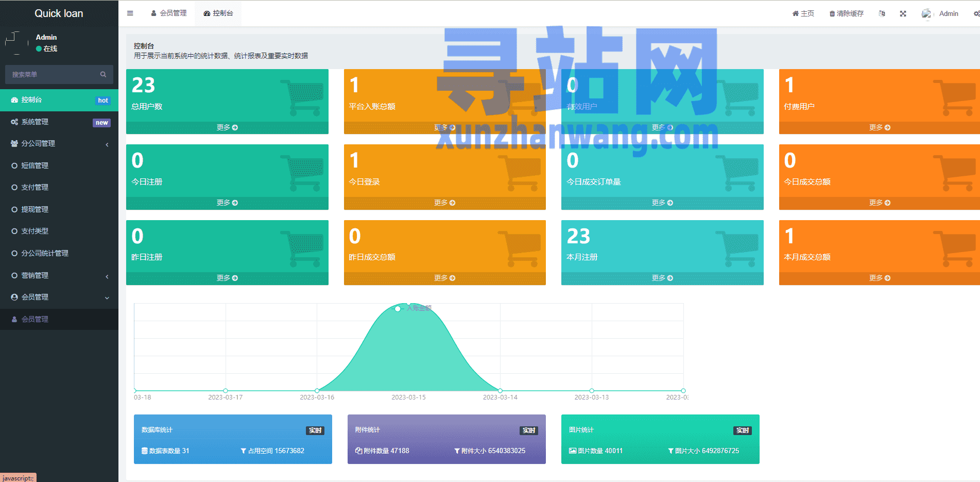Click the users icon beside 分公司管理
The width and height of the screenshot is (980, 482).
[x=14, y=144]
